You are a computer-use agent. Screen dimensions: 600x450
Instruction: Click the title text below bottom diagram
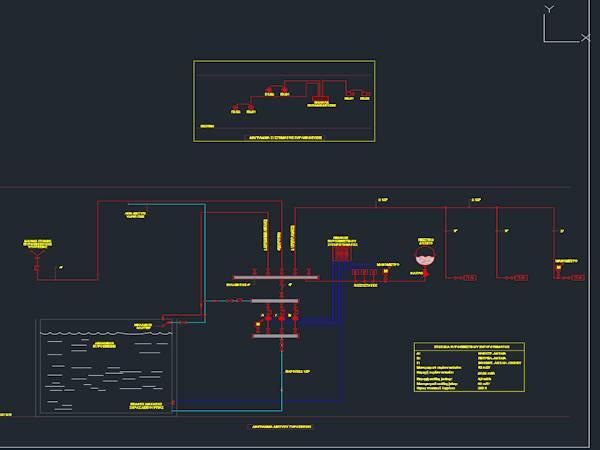(x=281, y=427)
